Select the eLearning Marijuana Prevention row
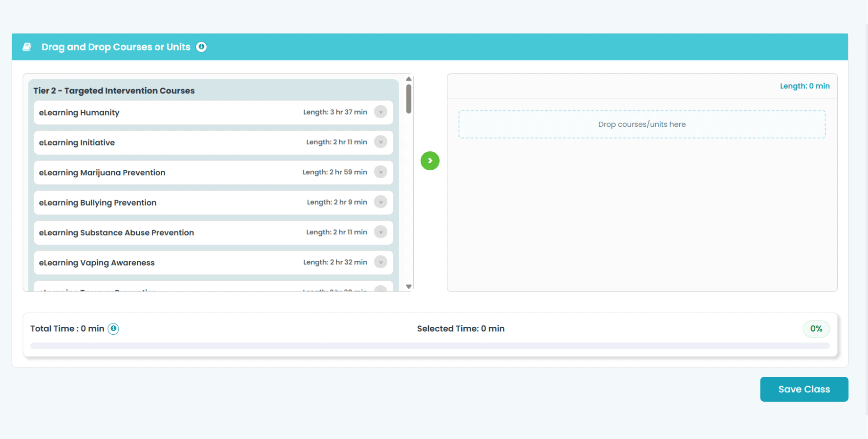Image resolution: width=868 pixels, height=439 pixels. tap(213, 173)
